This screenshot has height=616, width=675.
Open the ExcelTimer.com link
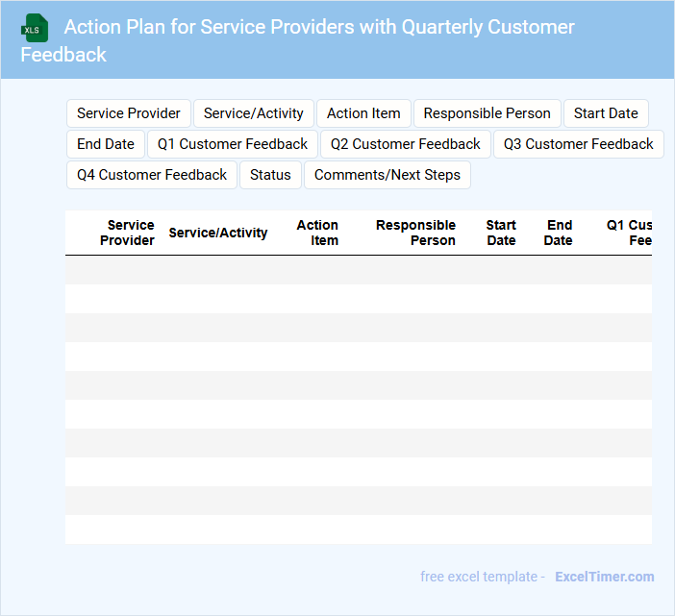(x=604, y=577)
